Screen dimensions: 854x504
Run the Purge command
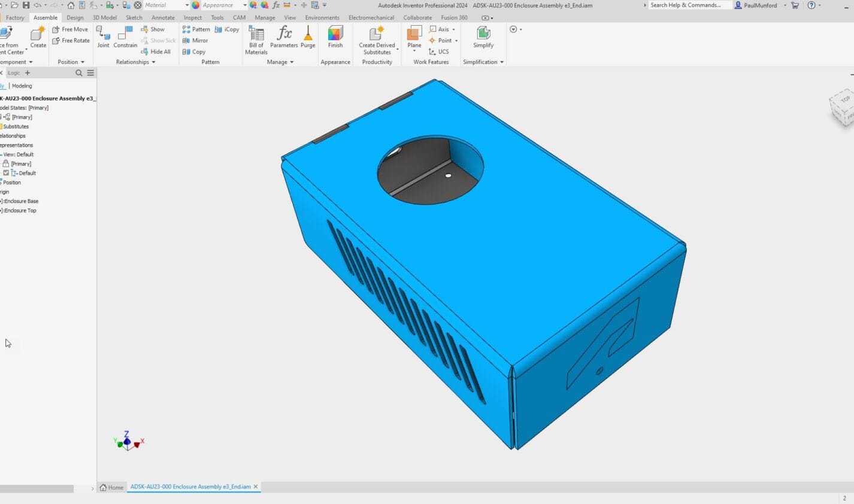point(308,37)
